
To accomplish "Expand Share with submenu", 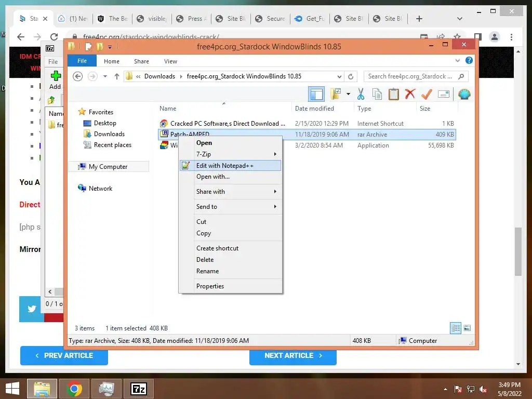I will (x=231, y=191).
